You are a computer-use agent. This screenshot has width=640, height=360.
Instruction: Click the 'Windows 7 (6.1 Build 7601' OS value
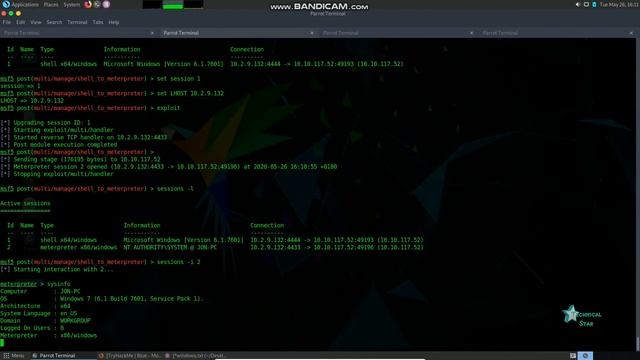coord(131,299)
